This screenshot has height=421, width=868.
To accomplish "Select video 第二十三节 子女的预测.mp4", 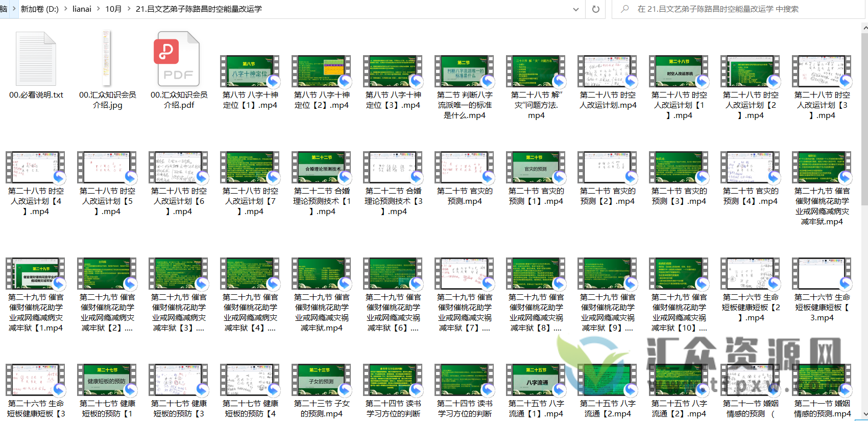I will (x=321, y=380).
